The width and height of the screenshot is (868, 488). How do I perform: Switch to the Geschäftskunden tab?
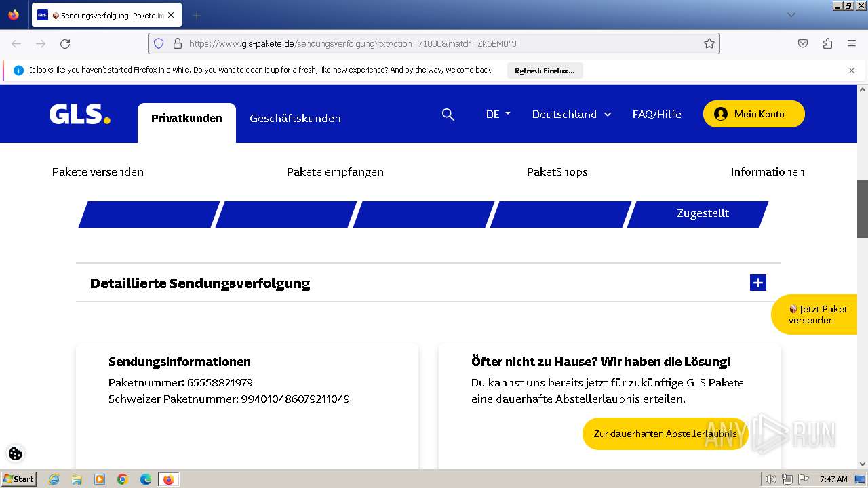click(295, 118)
